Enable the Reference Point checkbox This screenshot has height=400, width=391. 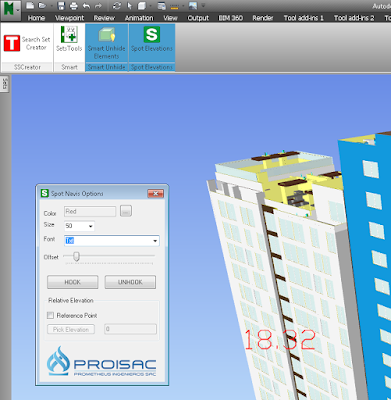(x=50, y=315)
